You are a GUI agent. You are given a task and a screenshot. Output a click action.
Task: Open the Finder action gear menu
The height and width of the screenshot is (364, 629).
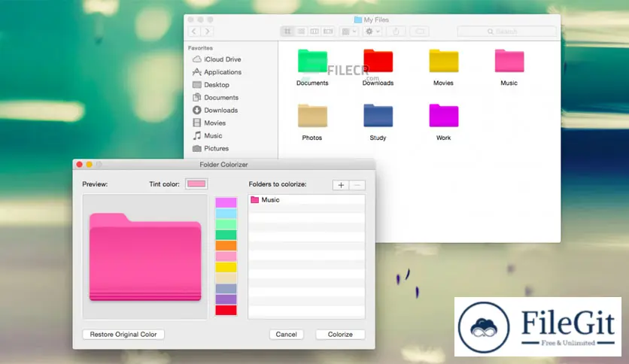point(372,32)
